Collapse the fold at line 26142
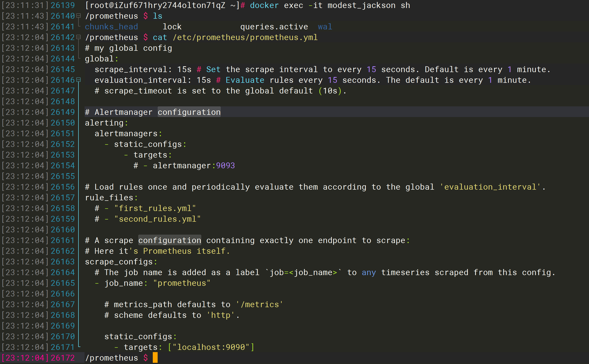The width and height of the screenshot is (589, 364). click(78, 37)
